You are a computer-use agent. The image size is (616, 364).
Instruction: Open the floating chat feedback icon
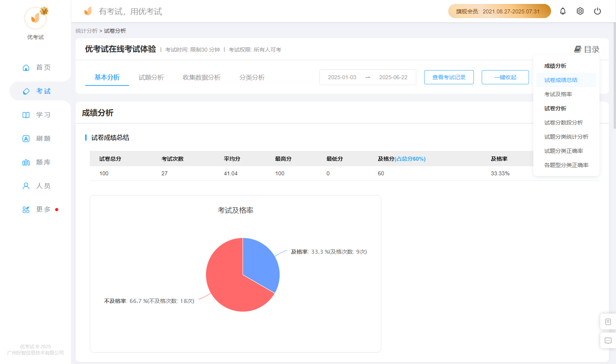(608, 341)
